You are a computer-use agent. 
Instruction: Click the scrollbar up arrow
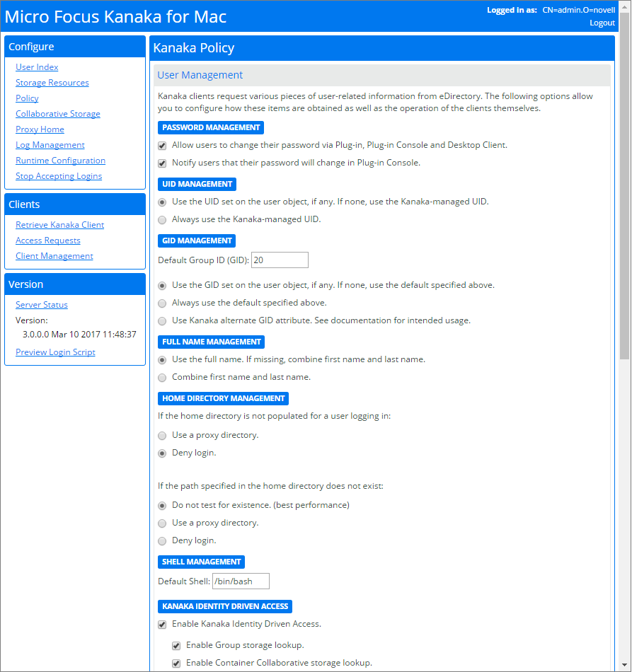[625, 7]
